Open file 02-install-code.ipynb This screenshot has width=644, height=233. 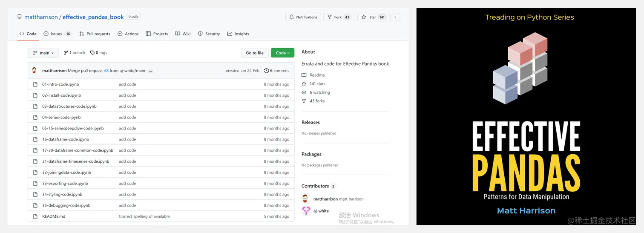click(x=61, y=95)
